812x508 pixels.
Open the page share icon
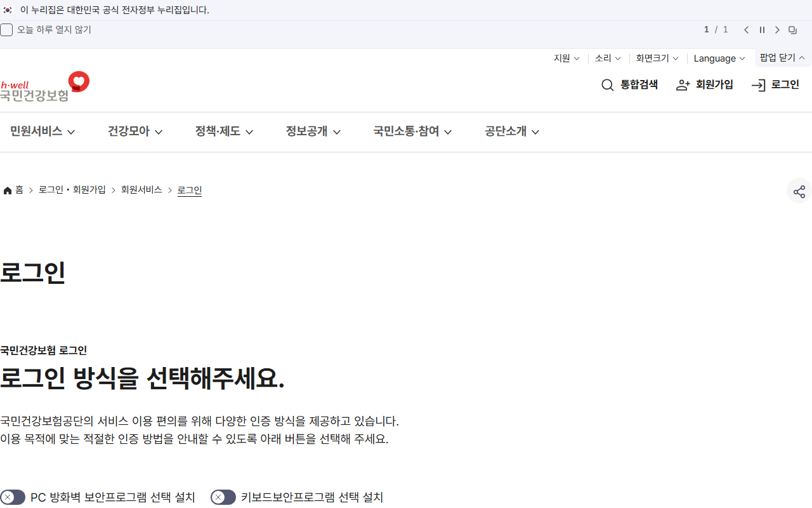click(x=799, y=190)
